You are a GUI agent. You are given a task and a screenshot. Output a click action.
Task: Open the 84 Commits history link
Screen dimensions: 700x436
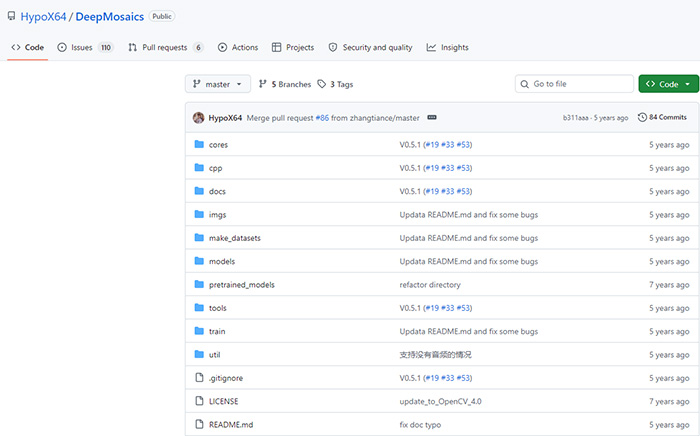click(x=662, y=117)
